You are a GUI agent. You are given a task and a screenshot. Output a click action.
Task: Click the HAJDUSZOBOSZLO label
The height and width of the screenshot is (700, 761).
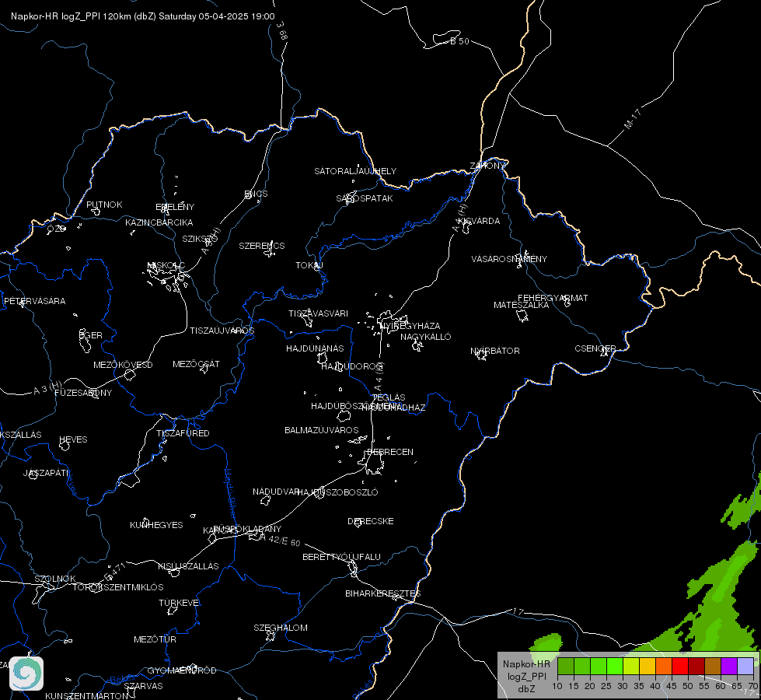point(337,492)
